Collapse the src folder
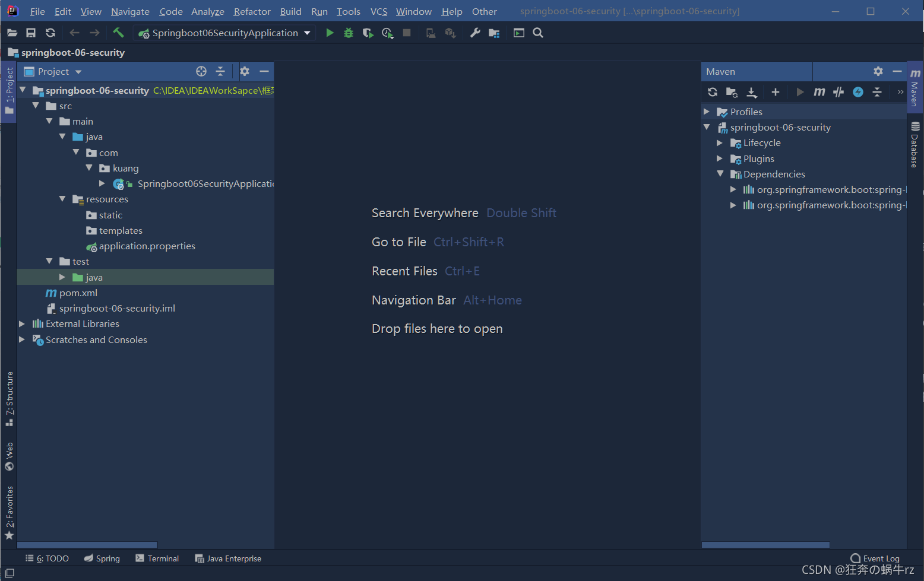This screenshot has width=924, height=581. pyautogui.click(x=36, y=106)
